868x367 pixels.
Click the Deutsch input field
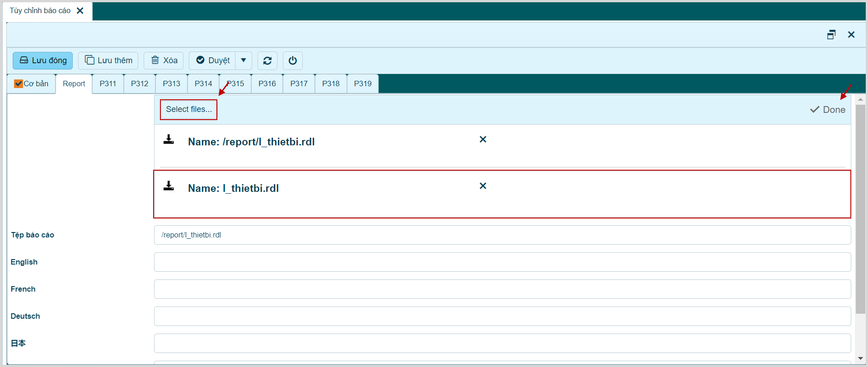click(x=502, y=316)
